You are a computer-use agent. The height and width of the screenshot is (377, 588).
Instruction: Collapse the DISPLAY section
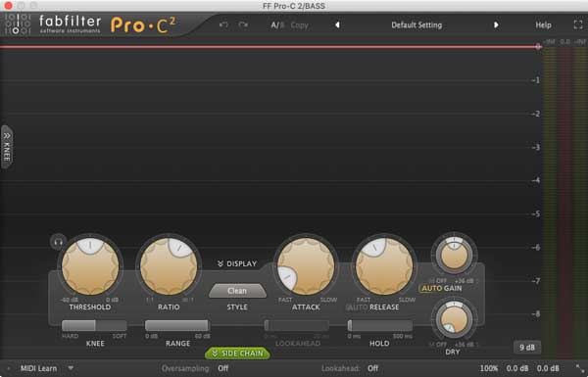pos(237,263)
